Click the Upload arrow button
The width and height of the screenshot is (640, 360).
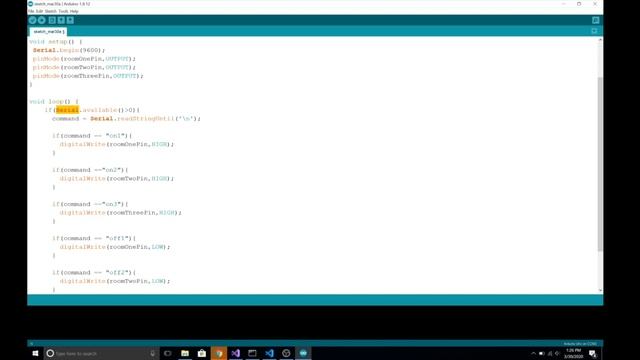click(x=42, y=20)
